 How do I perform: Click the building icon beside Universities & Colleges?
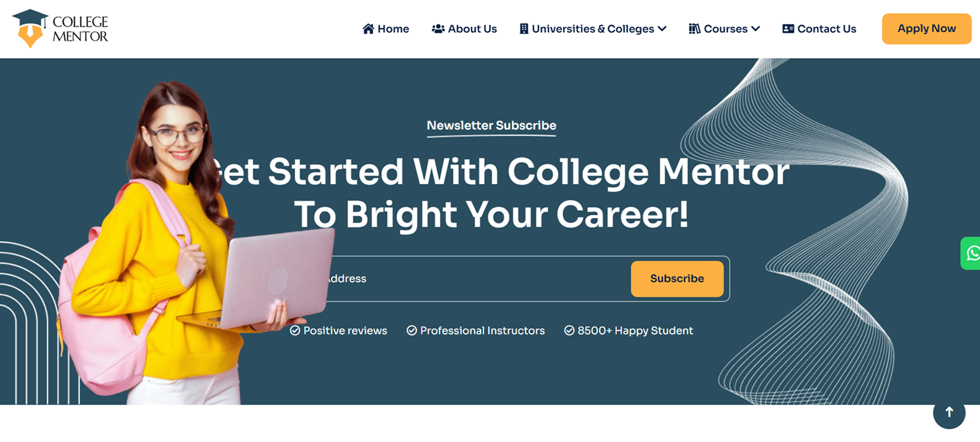(x=524, y=29)
